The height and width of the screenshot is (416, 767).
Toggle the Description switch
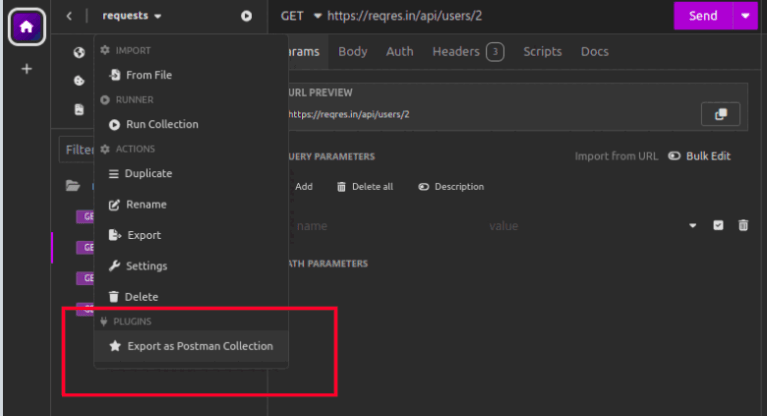[x=424, y=187]
